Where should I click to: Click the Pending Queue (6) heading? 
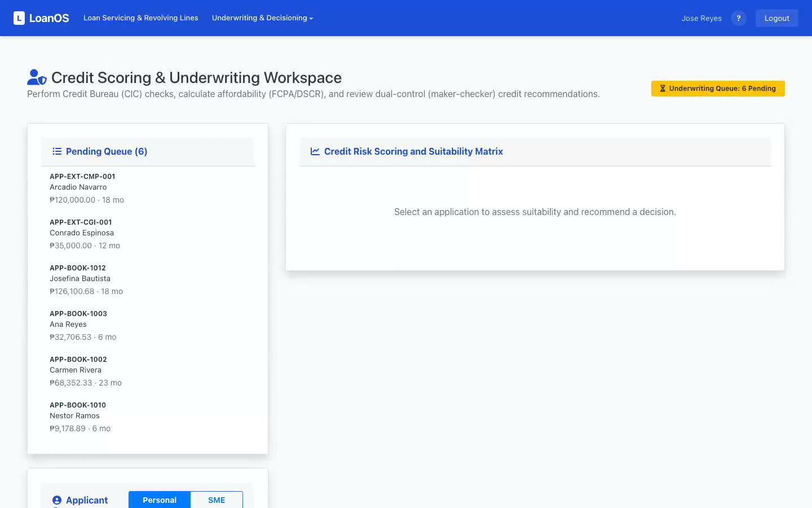pos(107,151)
